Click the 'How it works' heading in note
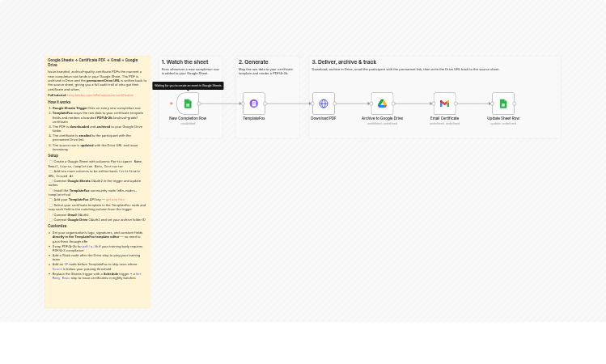 (x=59, y=102)
